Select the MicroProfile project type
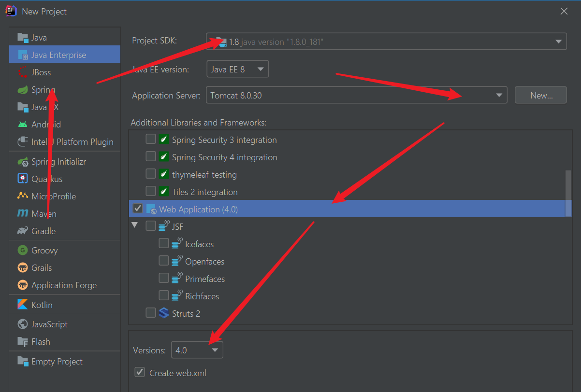Screen dimensions: 581x392 65,196
